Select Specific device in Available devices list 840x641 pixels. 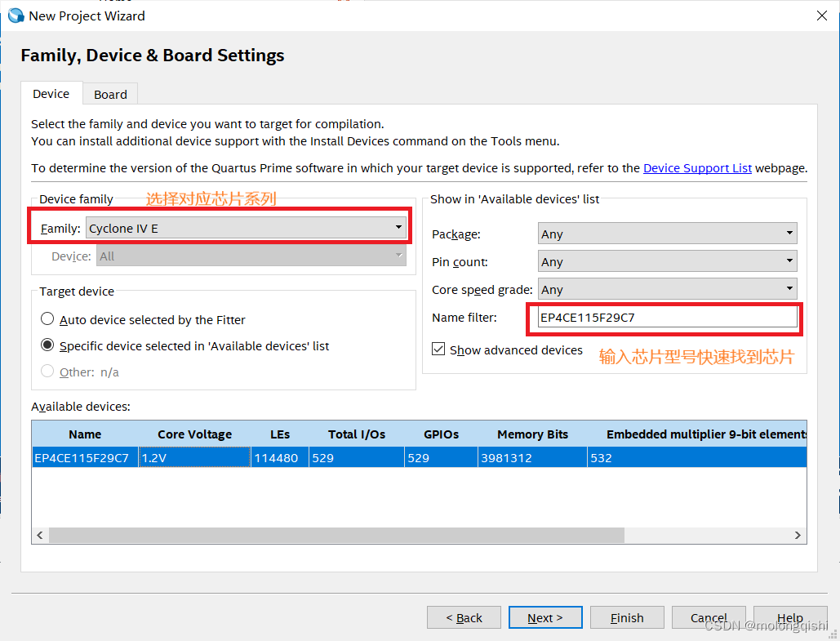pos(47,345)
